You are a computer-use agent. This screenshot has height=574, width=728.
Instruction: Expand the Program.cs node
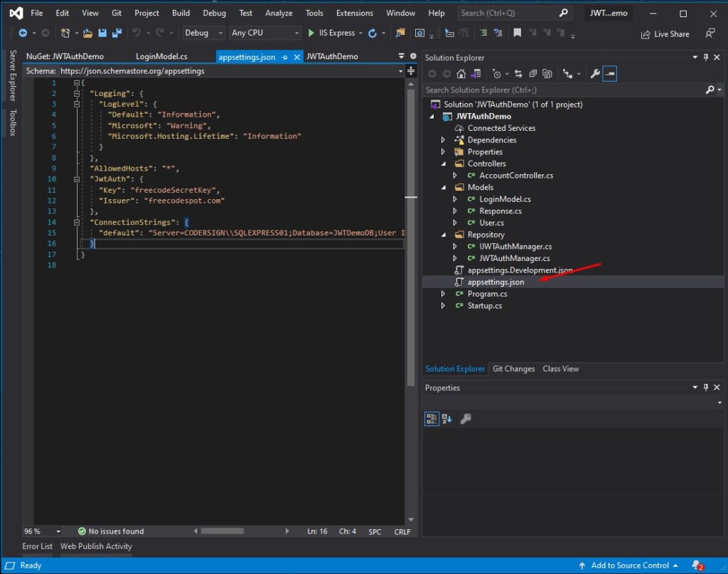443,294
